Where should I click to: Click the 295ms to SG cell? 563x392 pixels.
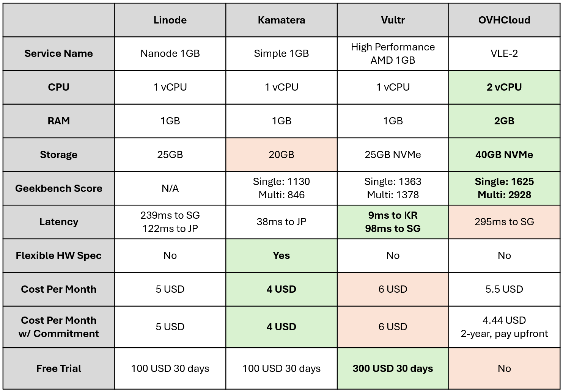click(x=504, y=222)
